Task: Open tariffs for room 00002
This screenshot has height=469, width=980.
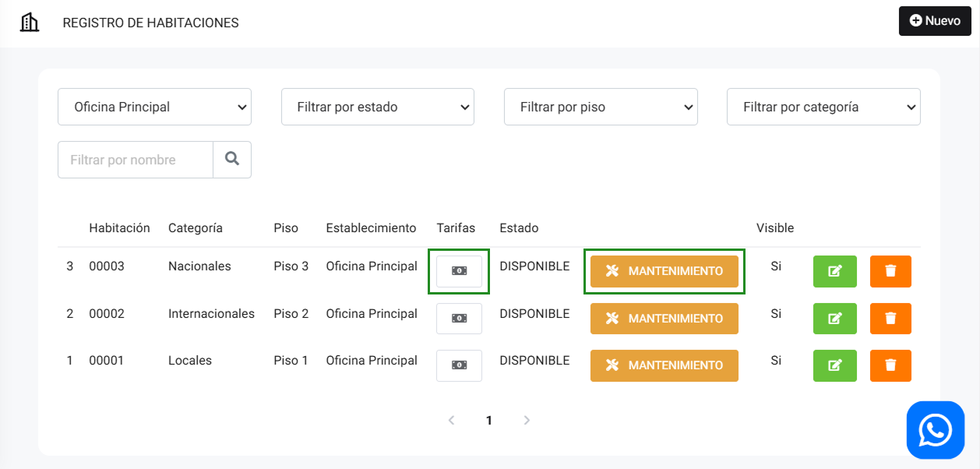Action: [459, 319]
